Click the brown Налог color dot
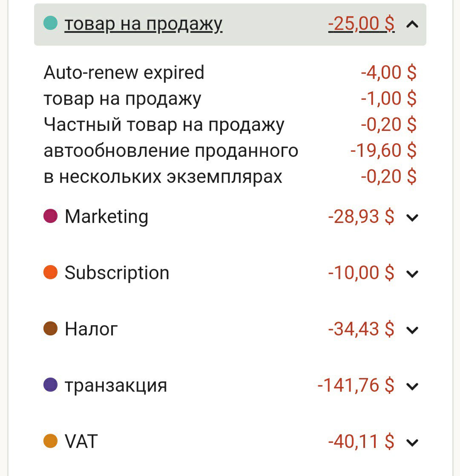This screenshot has height=476, width=460. point(50,329)
